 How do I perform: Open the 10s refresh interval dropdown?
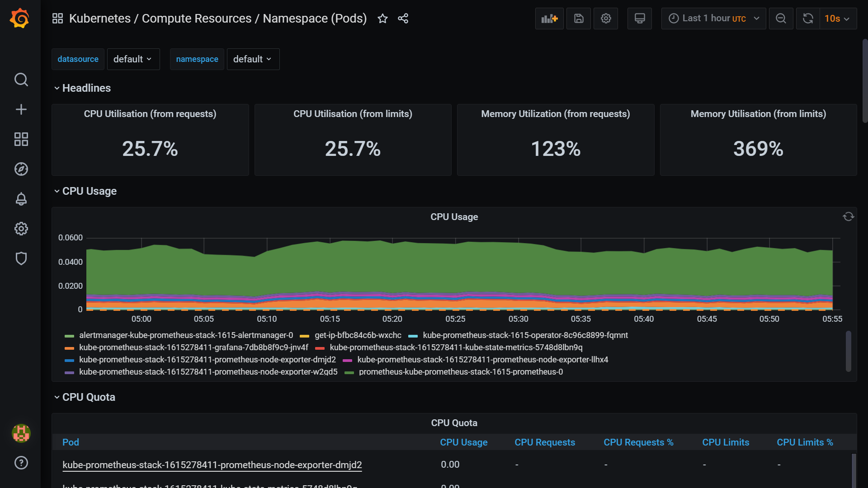[837, 19]
